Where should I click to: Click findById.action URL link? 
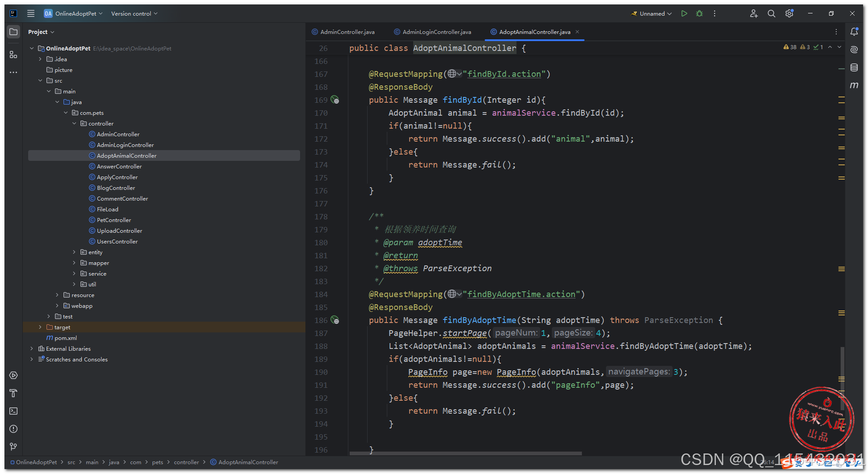pyautogui.click(x=504, y=74)
